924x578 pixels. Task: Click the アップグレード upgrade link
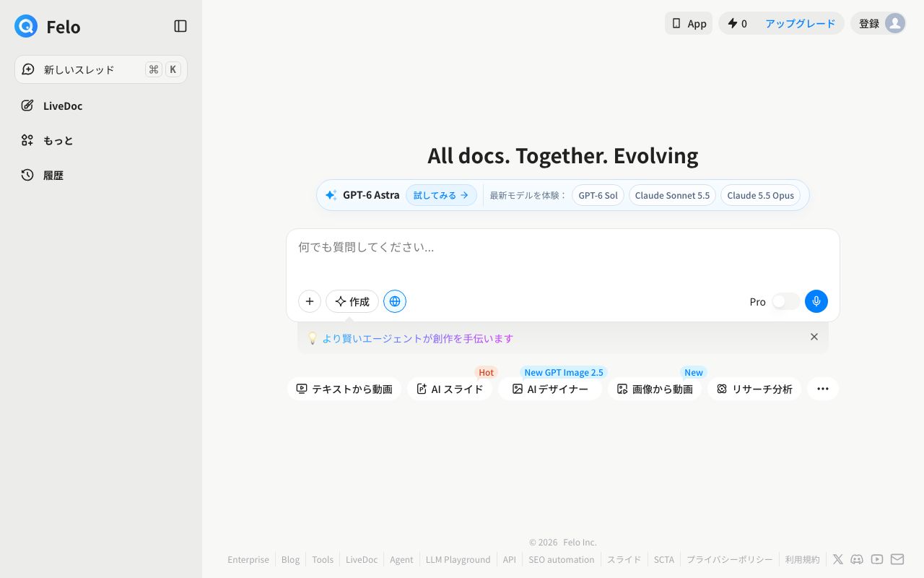tap(800, 23)
